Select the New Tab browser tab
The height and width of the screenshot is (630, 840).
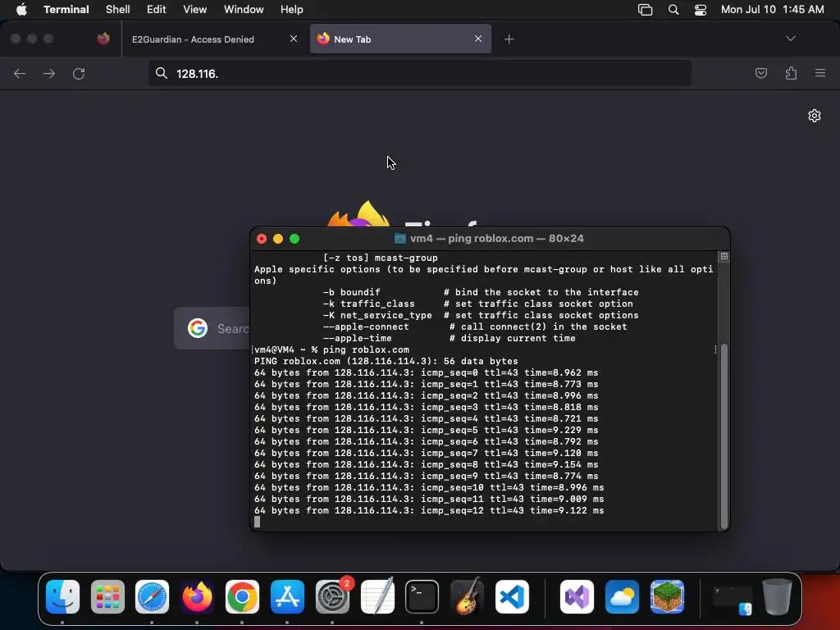(x=400, y=39)
